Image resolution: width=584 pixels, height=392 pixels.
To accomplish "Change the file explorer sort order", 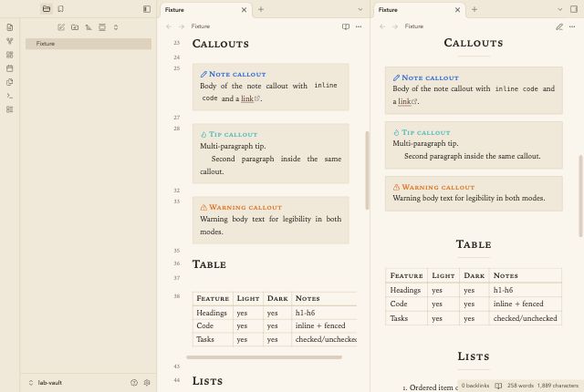I will (x=89, y=27).
